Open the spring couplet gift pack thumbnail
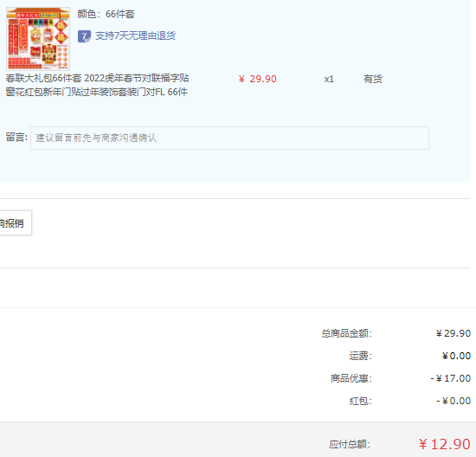 pyautogui.click(x=38, y=39)
